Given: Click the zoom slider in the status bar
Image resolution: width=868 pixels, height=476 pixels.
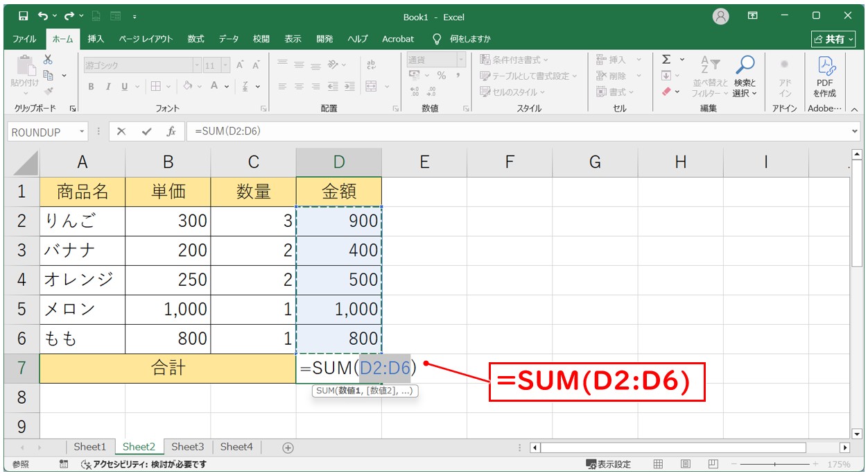Looking at the screenshot, I should [x=774, y=464].
